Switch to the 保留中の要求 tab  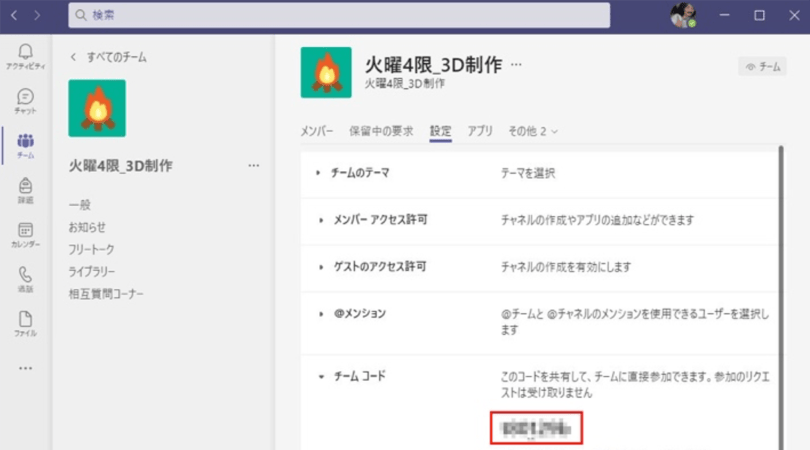pyautogui.click(x=381, y=131)
